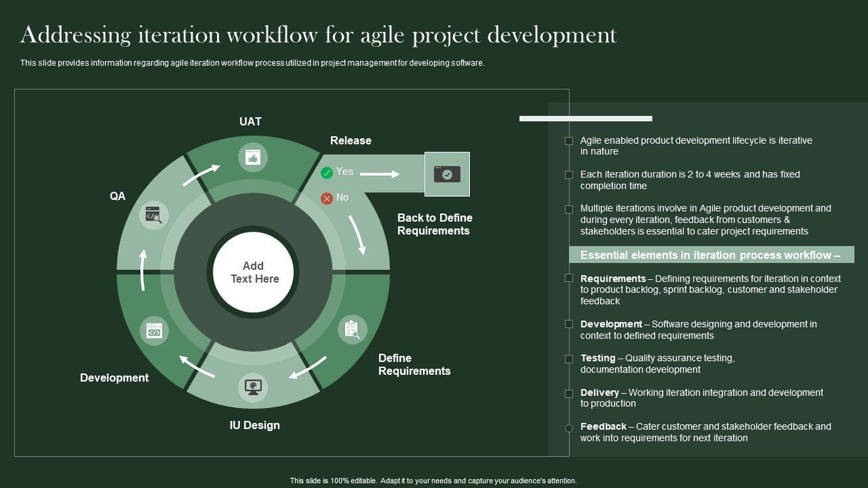Screen dimensions: 868x488
Task: Select the 'Essential elements in iteration process workflow' banner
Action: click(x=711, y=255)
